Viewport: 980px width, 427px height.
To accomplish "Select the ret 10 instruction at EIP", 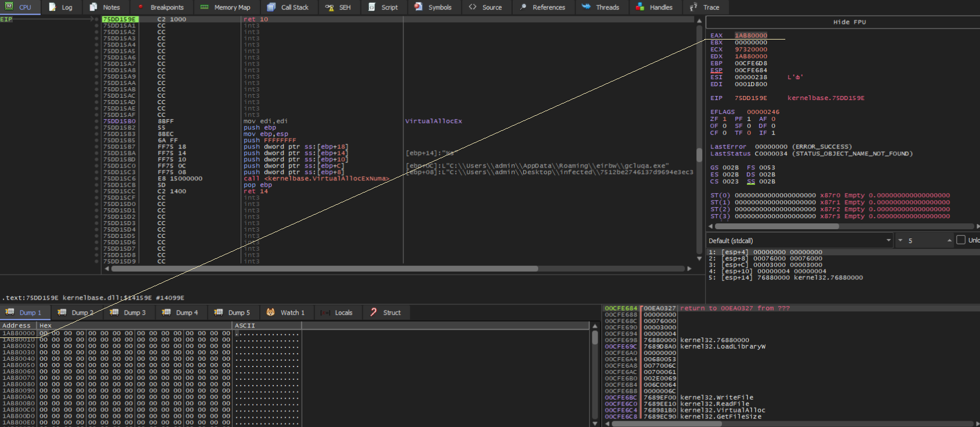I will [256, 19].
